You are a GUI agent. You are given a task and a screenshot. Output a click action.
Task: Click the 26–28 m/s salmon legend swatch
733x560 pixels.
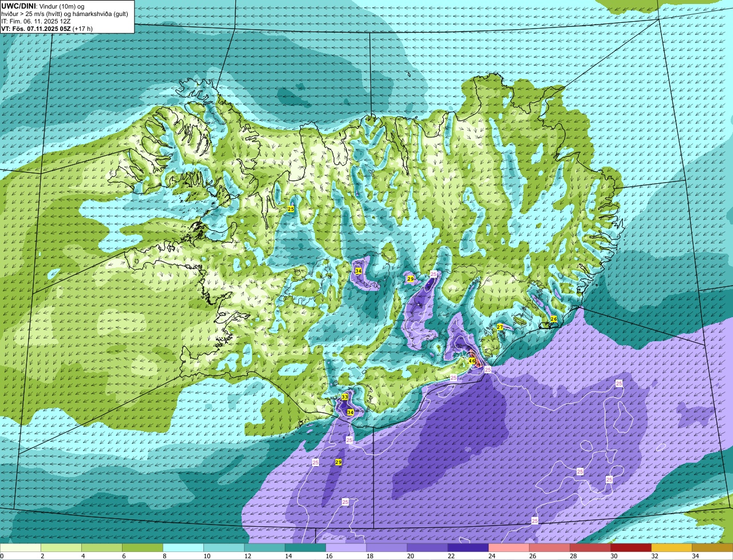click(x=549, y=548)
